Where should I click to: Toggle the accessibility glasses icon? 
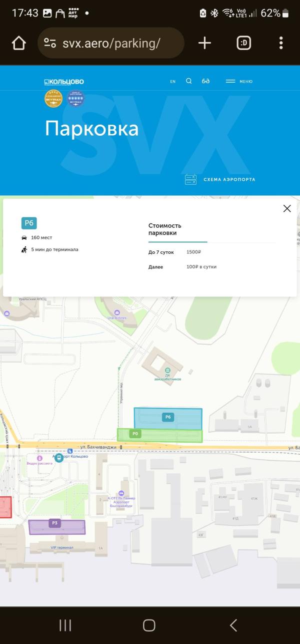pyautogui.click(x=205, y=81)
